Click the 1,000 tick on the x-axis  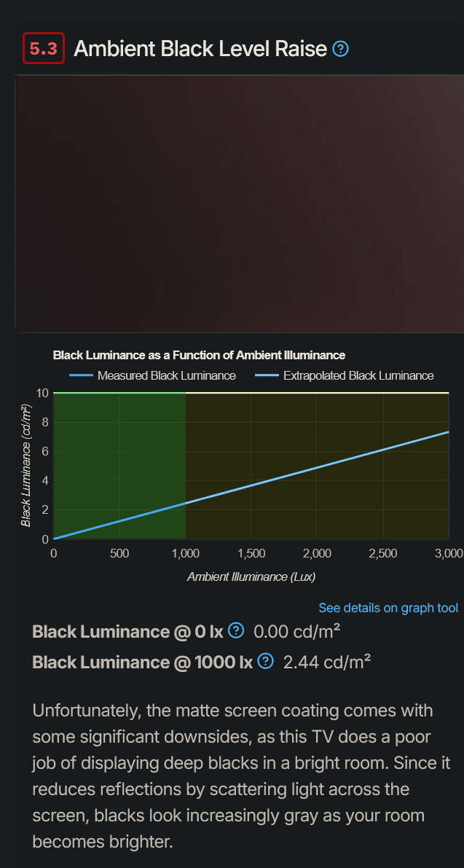click(x=185, y=553)
